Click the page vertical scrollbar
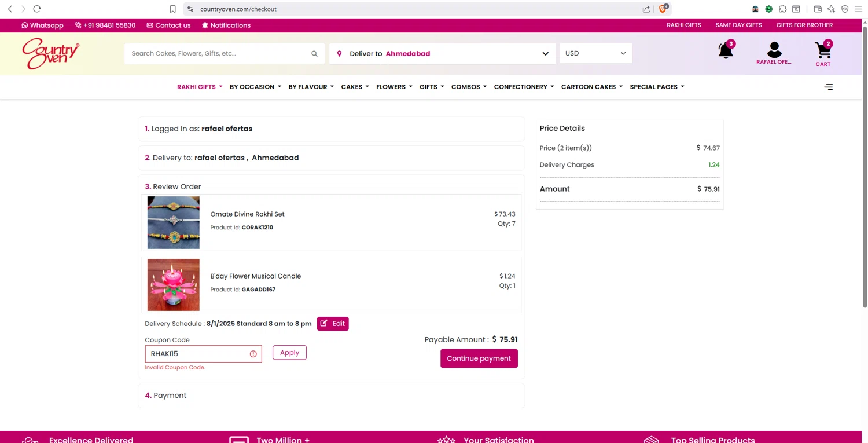The height and width of the screenshot is (443, 868). (x=865, y=168)
